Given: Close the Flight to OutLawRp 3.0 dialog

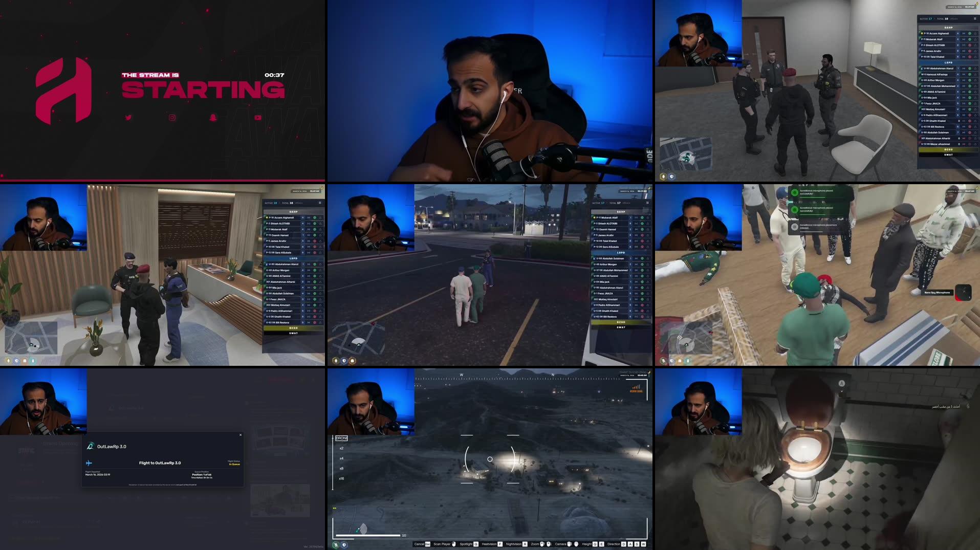Looking at the screenshot, I should click(239, 434).
